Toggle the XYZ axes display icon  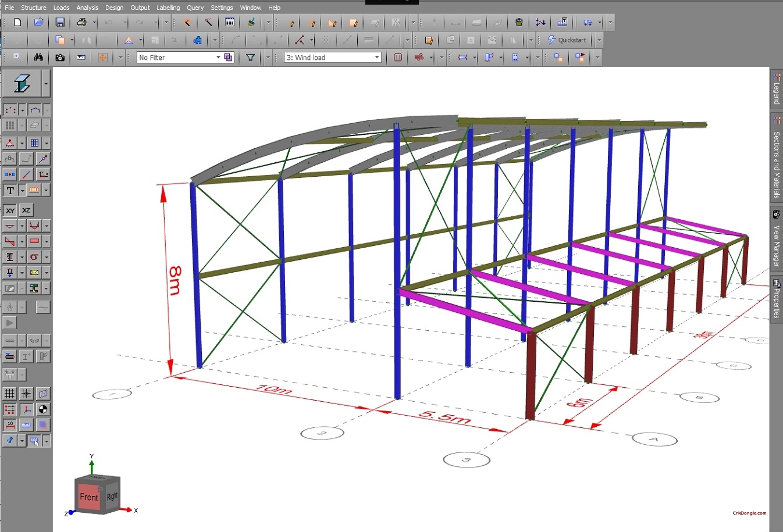point(26,409)
